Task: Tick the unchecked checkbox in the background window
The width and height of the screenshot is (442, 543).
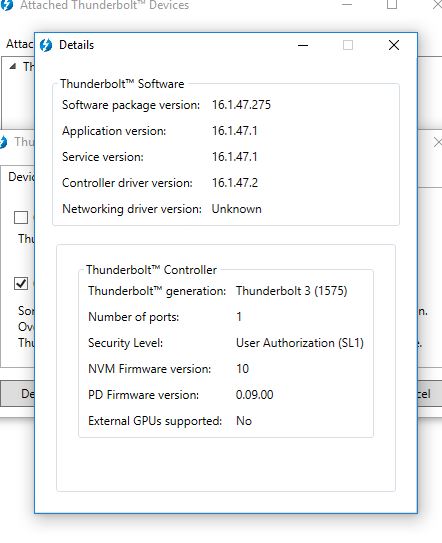Action: pyautogui.click(x=21, y=217)
